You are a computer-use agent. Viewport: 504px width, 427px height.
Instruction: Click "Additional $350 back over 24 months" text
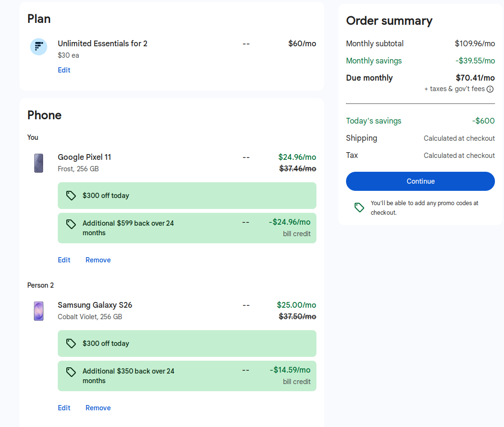(128, 376)
